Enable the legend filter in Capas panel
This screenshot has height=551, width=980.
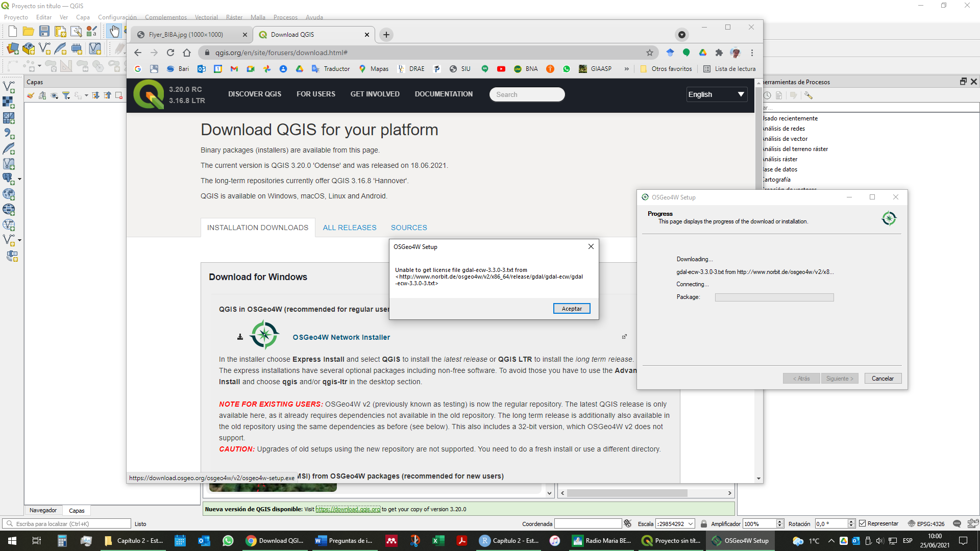point(66,96)
